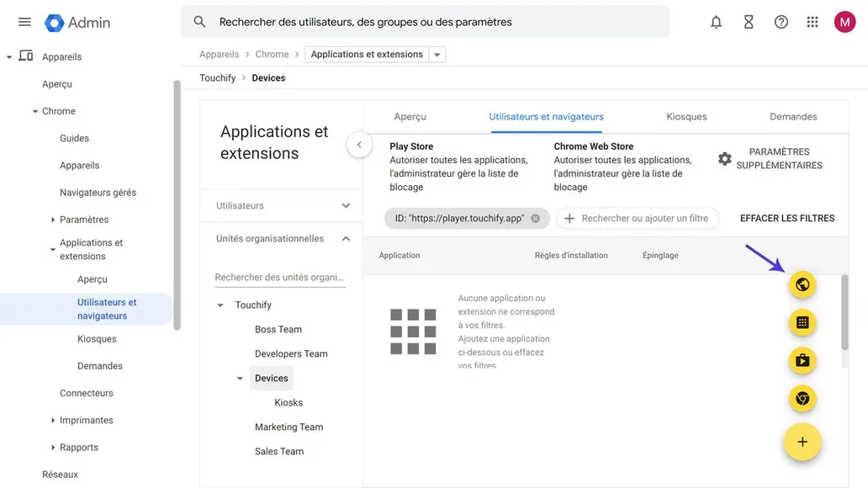Remove the player.touchify.app ID filter chip

tap(535, 217)
